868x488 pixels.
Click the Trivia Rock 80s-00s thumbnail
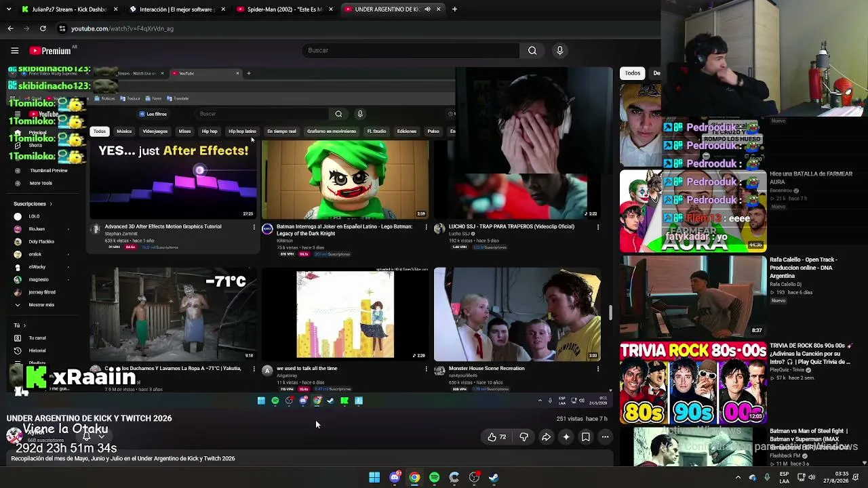pyautogui.click(x=693, y=383)
